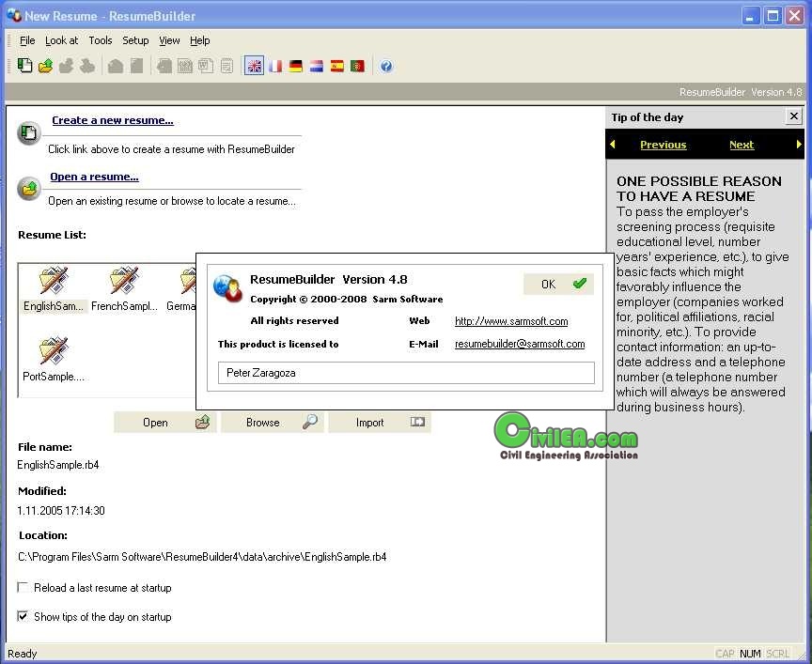Select the English (UK flag) language

pos(255,66)
